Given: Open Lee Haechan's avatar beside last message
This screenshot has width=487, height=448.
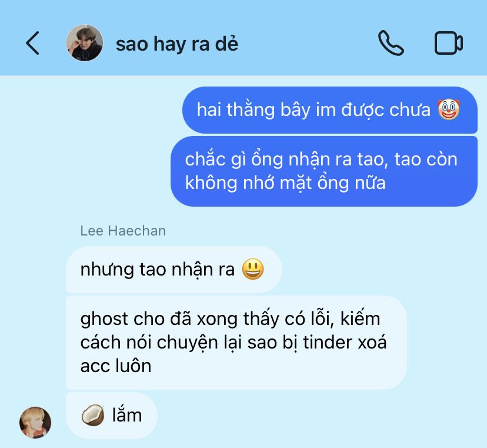Looking at the screenshot, I should [x=35, y=423].
